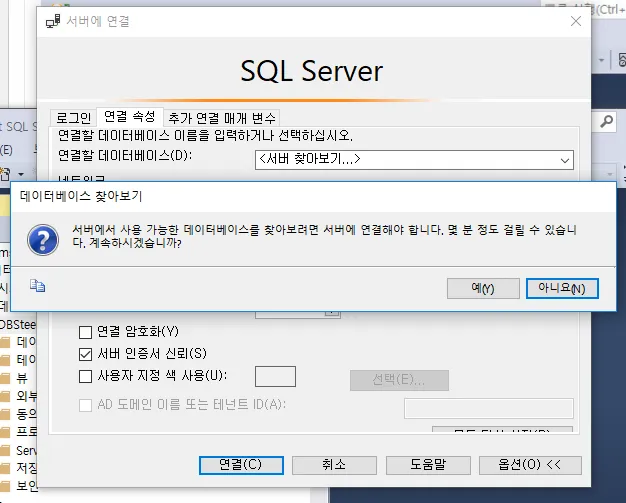
Task: Enable the 연결 암호화(Y) checkbox
Action: 85,332
